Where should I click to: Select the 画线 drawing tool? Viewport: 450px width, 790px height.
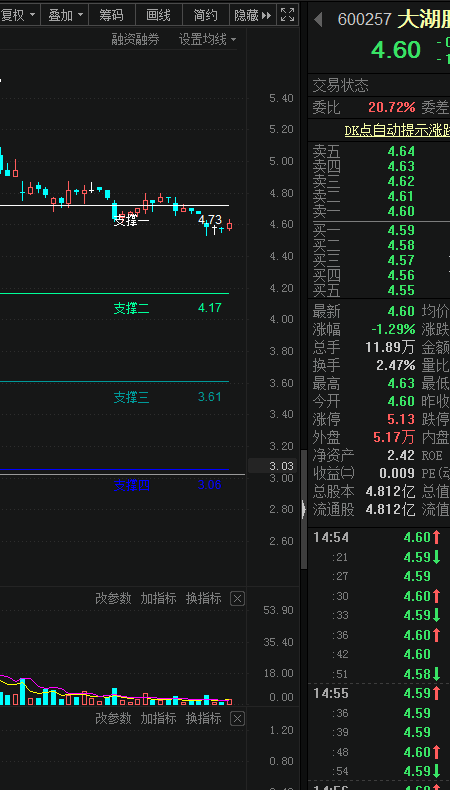[x=158, y=15]
